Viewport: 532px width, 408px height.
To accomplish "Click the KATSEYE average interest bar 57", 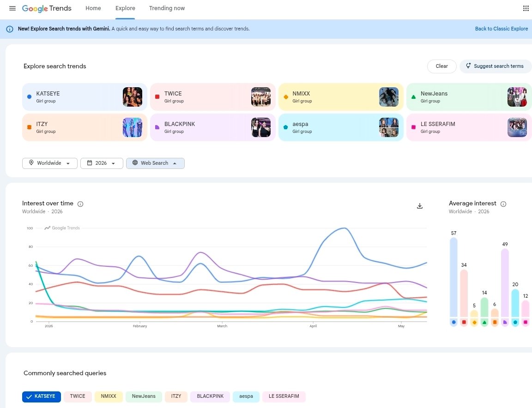I will coord(453,277).
